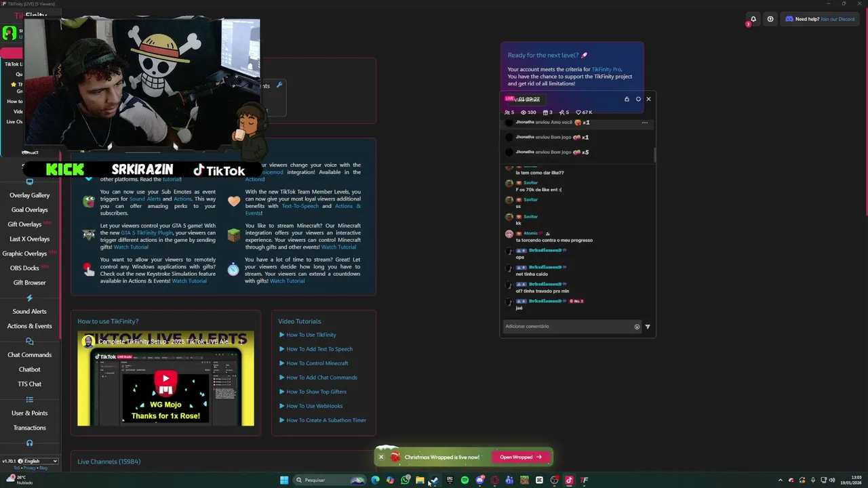Open Last X Overlays in sidebar
This screenshot has height=488, width=868.
tap(30, 239)
